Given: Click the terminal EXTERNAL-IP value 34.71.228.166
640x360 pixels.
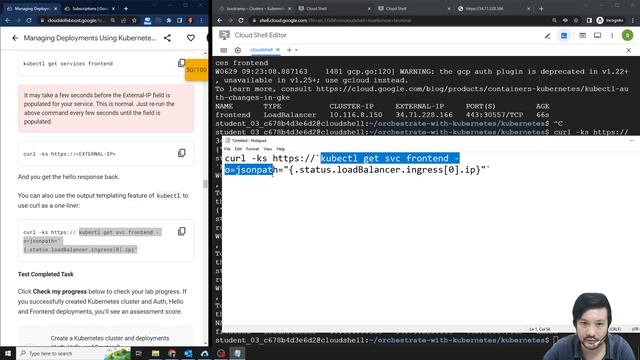Looking at the screenshot, I should point(424,115).
